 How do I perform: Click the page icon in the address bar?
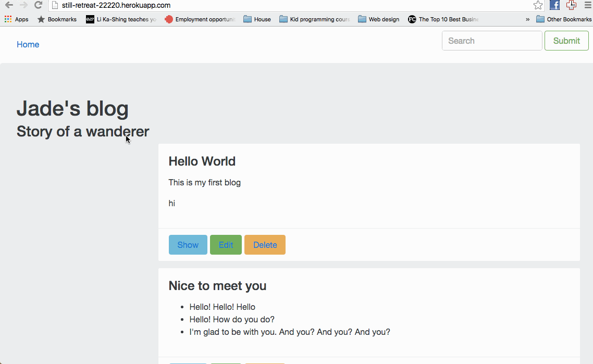pos(55,5)
